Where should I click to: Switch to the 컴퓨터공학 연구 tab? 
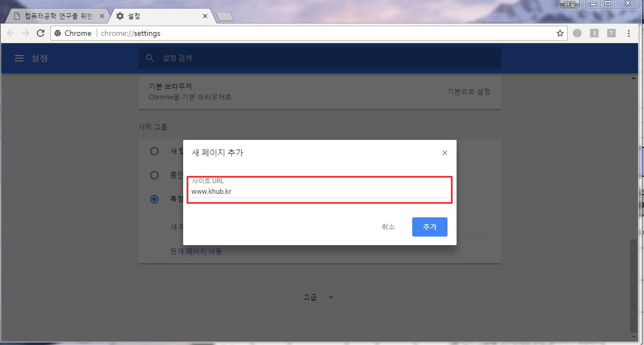56,17
